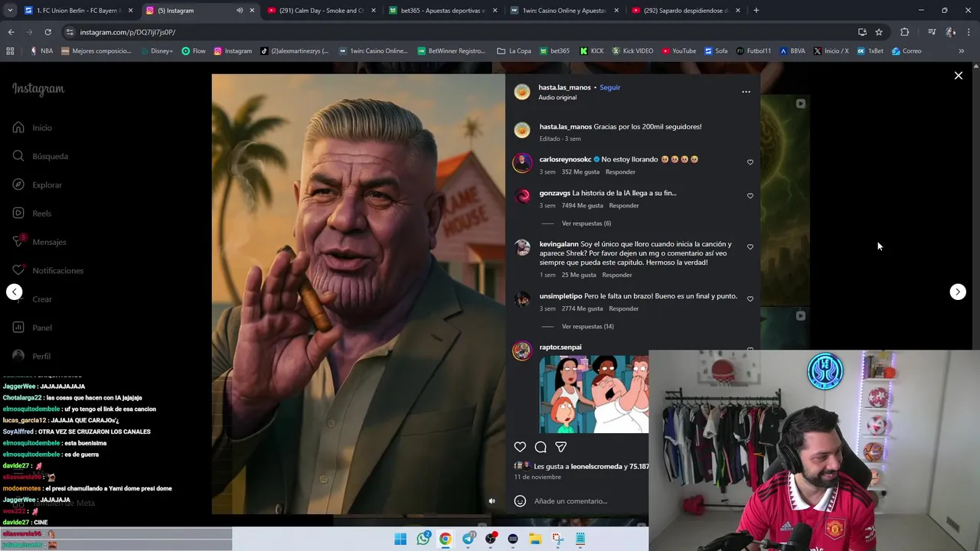Open Windows Start menu
Viewport: 980px width, 551px height.
click(x=400, y=540)
